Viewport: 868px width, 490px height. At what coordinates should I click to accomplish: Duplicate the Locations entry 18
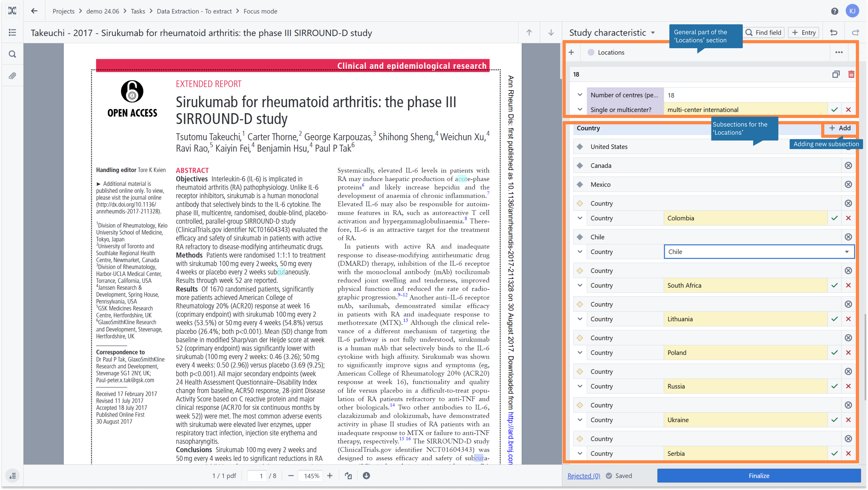[x=836, y=74]
